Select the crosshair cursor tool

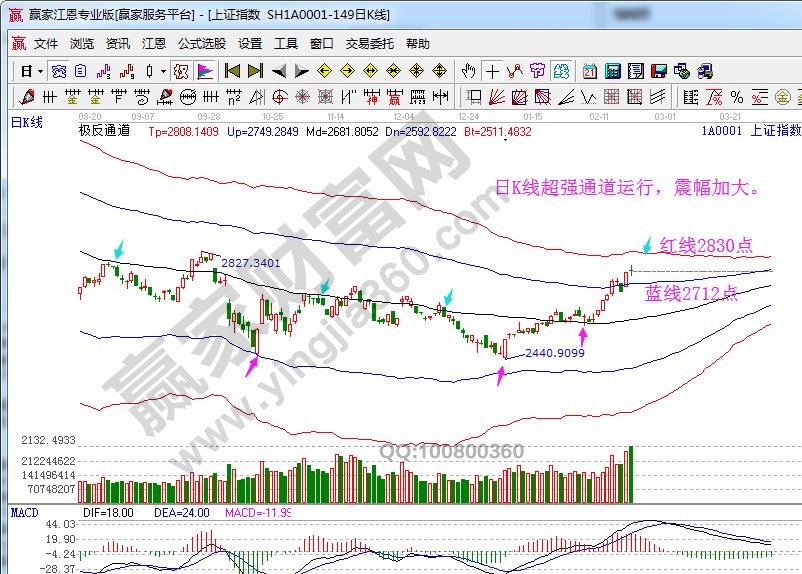(492, 71)
